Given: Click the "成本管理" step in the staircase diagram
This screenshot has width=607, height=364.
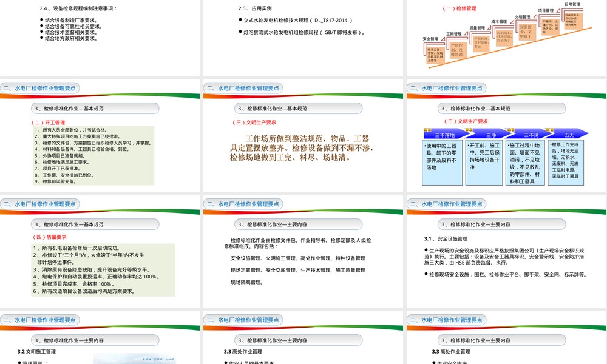Looking at the screenshot, I should [x=499, y=22].
